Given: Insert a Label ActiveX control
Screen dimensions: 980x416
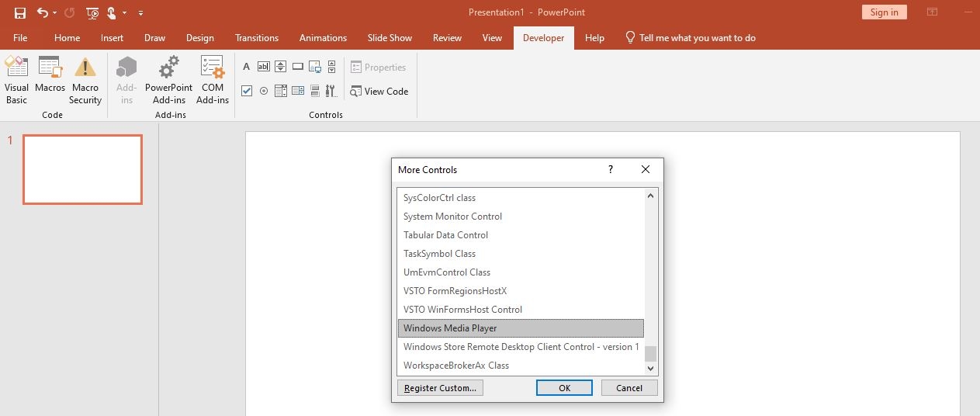Looking at the screenshot, I should click(247, 67).
